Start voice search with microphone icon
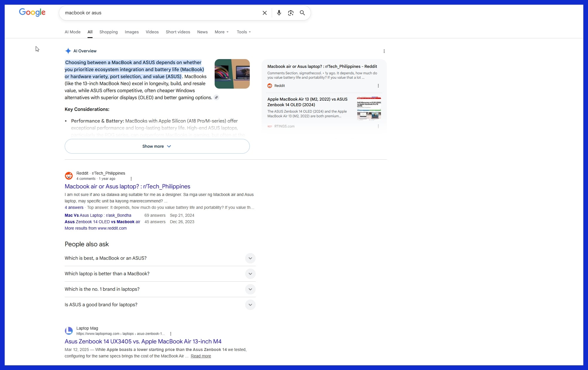The image size is (588, 370). click(279, 13)
